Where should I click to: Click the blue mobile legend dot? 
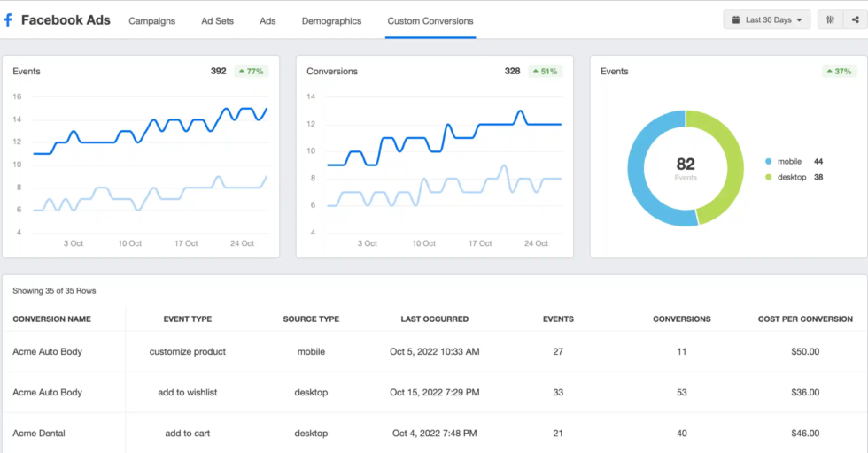pos(768,162)
